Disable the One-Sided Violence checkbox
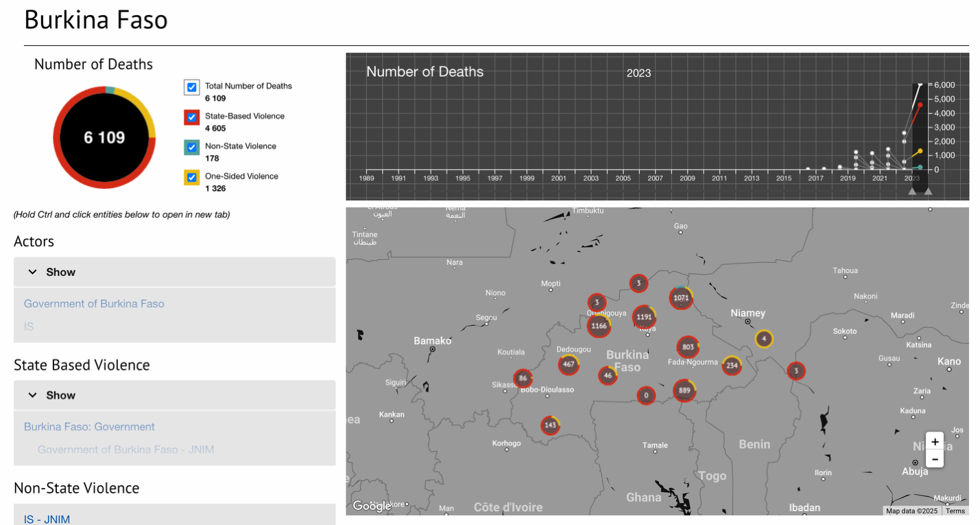The width and height of the screenshot is (980, 525). (x=192, y=177)
